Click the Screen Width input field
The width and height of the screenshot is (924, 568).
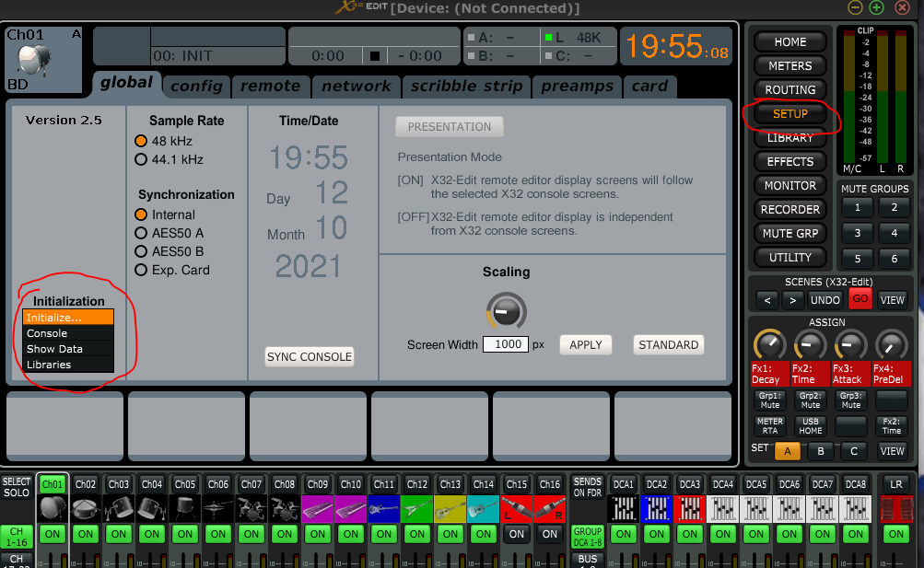pyautogui.click(x=506, y=344)
